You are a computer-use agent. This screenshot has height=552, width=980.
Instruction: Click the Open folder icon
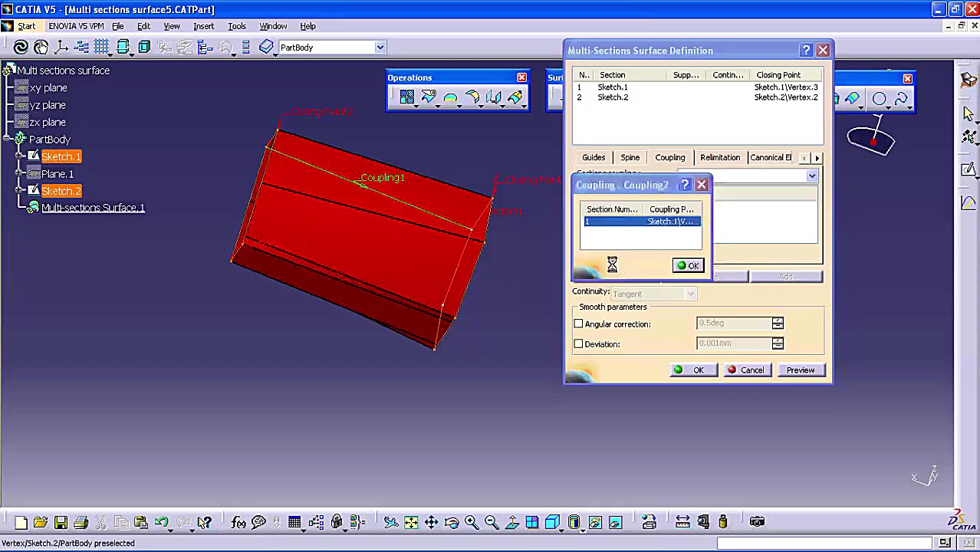[x=41, y=522]
